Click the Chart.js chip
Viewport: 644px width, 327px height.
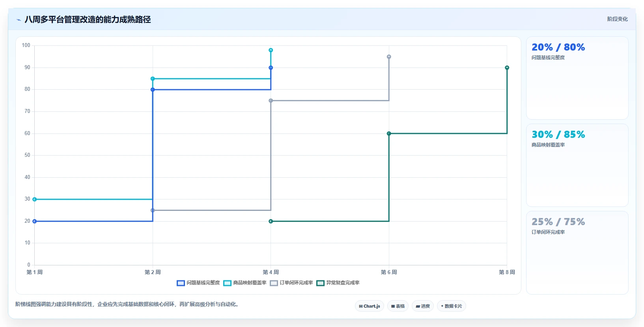370,306
